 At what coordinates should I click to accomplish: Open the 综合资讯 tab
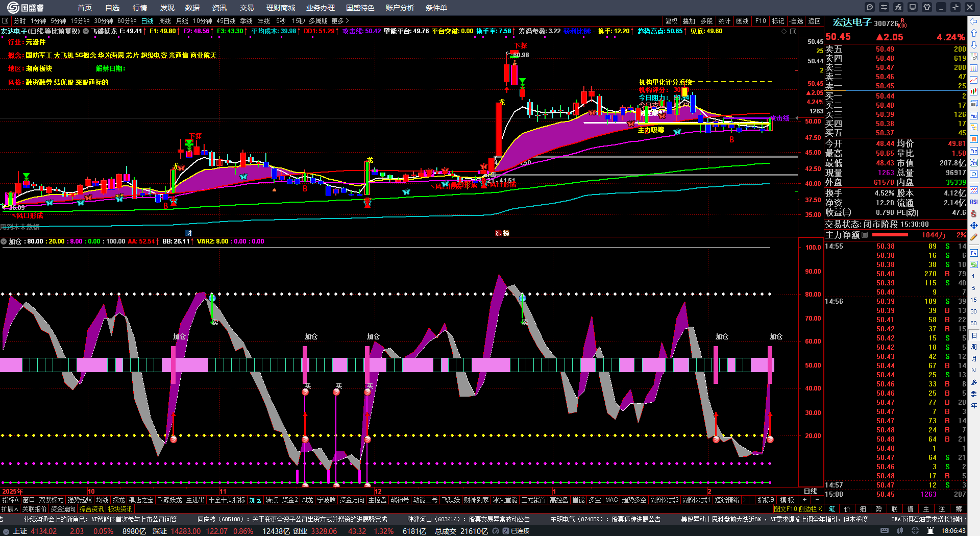91,509
